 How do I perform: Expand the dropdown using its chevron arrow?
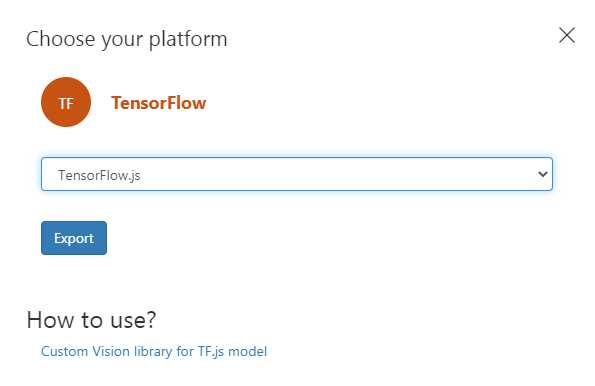point(543,174)
